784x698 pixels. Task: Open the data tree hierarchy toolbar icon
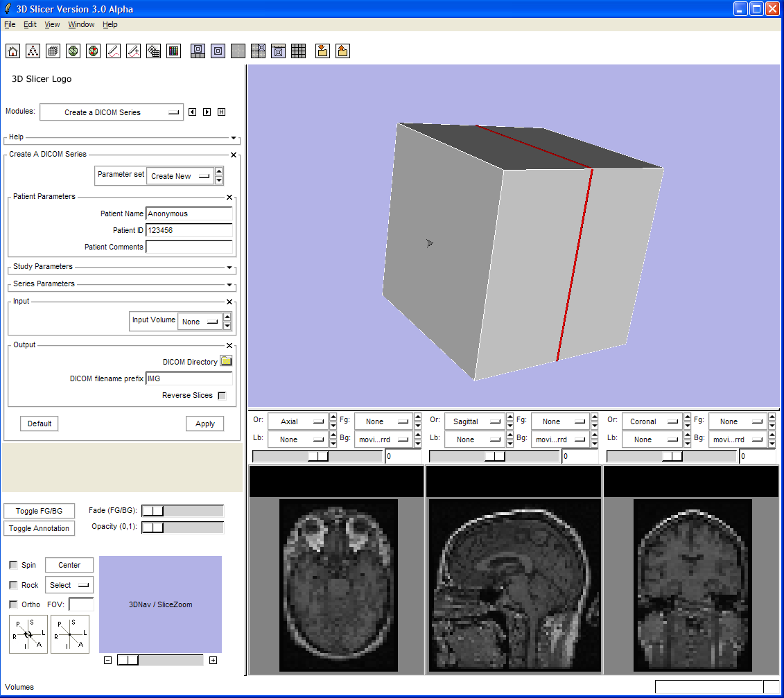click(33, 51)
